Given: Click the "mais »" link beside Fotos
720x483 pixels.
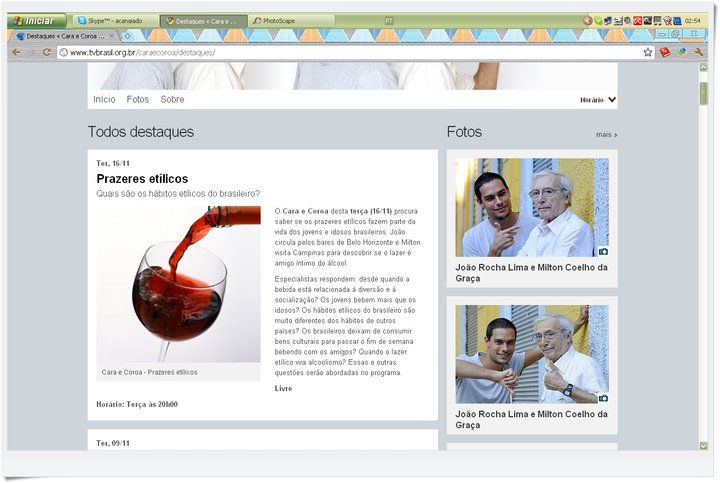Looking at the screenshot, I should click(607, 135).
